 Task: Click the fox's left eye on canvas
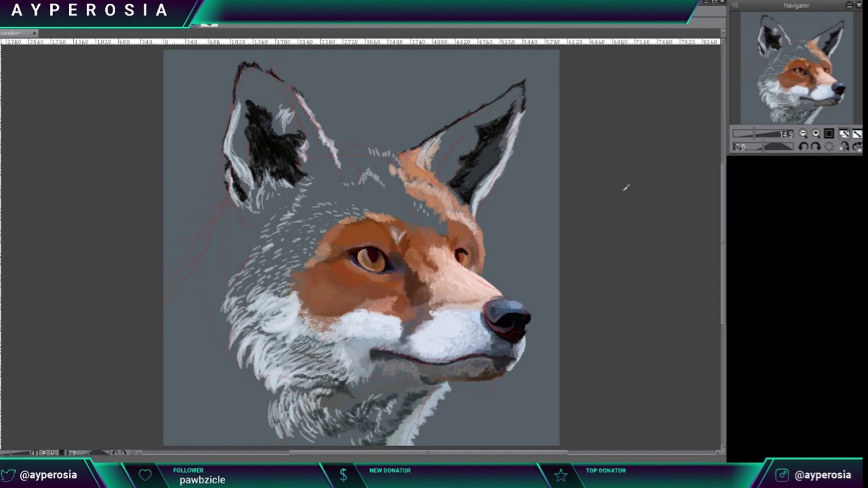tap(370, 259)
